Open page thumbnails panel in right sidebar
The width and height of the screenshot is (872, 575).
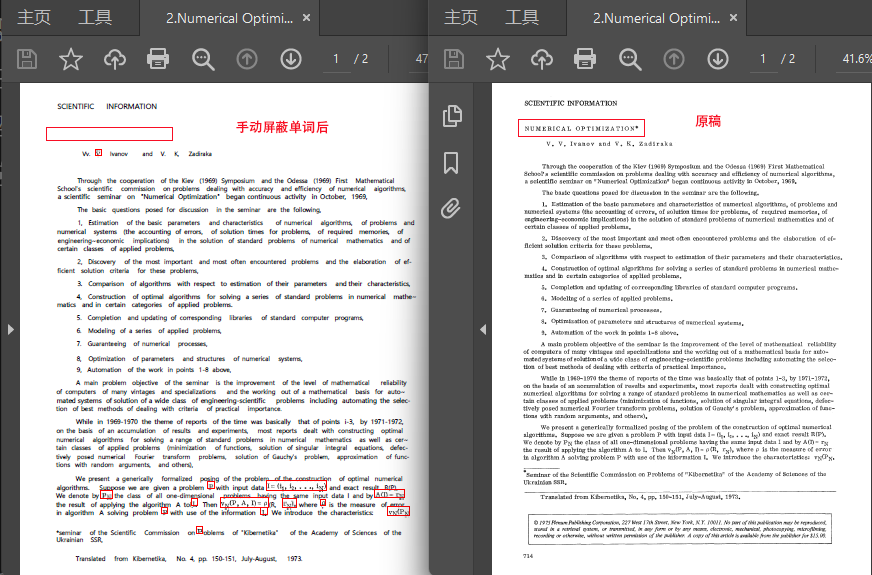click(452, 116)
